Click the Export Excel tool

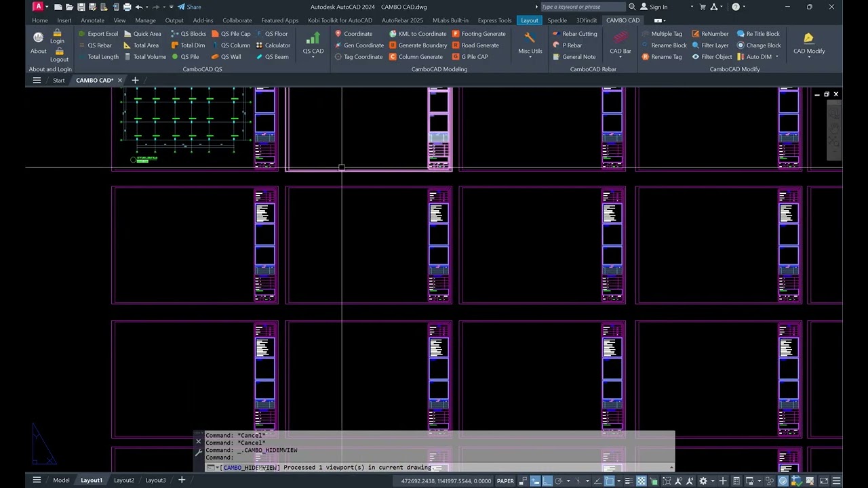98,34
